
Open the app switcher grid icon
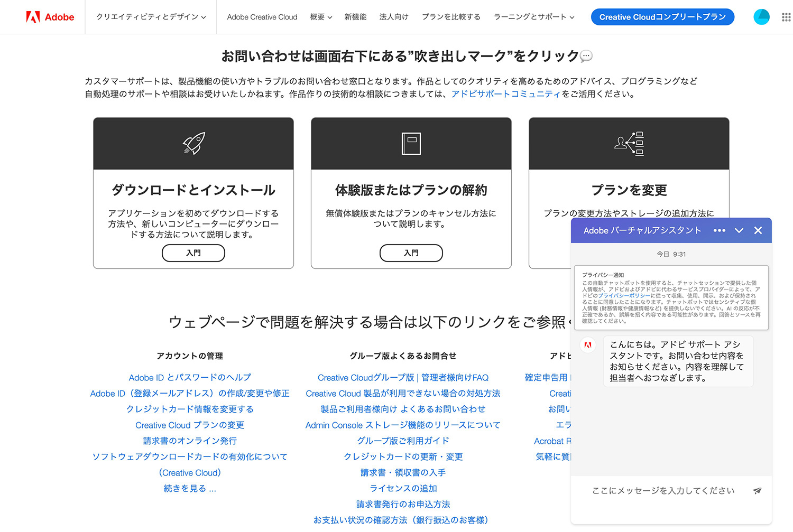(786, 17)
